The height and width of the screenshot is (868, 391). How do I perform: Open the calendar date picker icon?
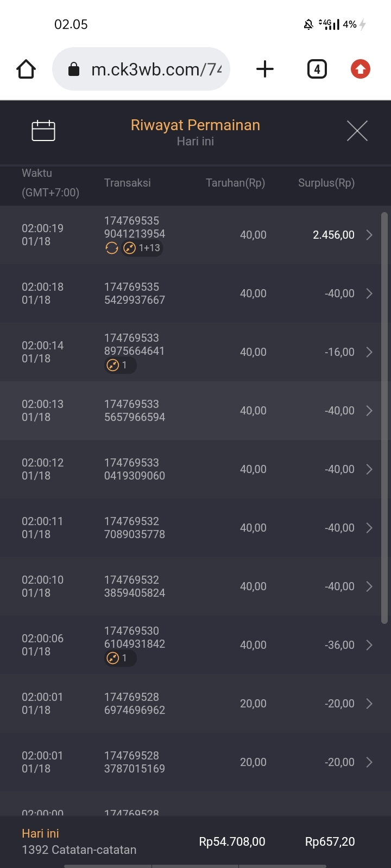[43, 131]
